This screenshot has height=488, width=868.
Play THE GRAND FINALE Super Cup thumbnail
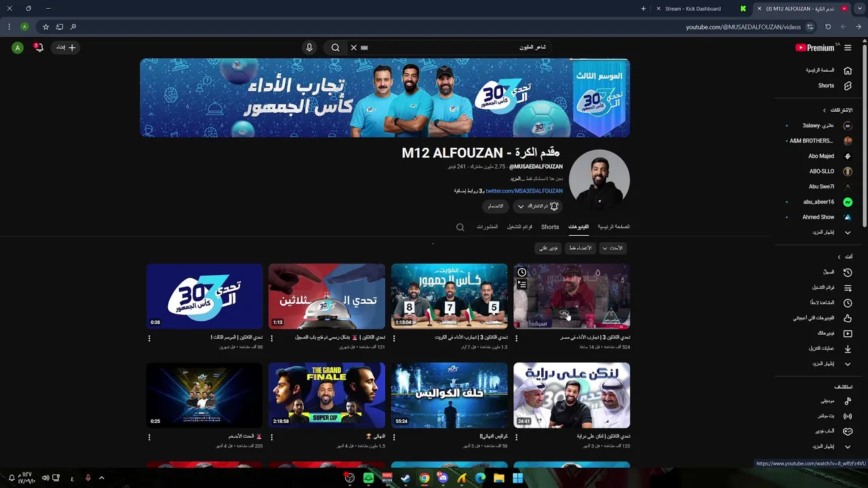[x=327, y=395]
